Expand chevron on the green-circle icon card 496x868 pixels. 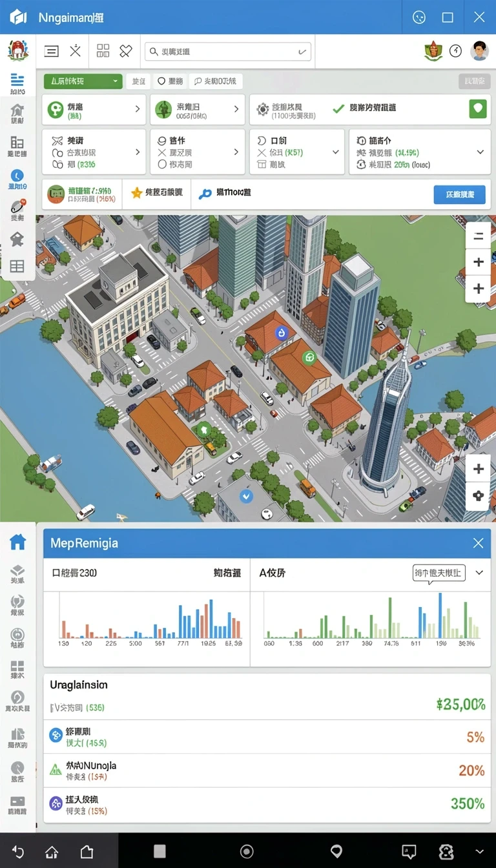138,109
